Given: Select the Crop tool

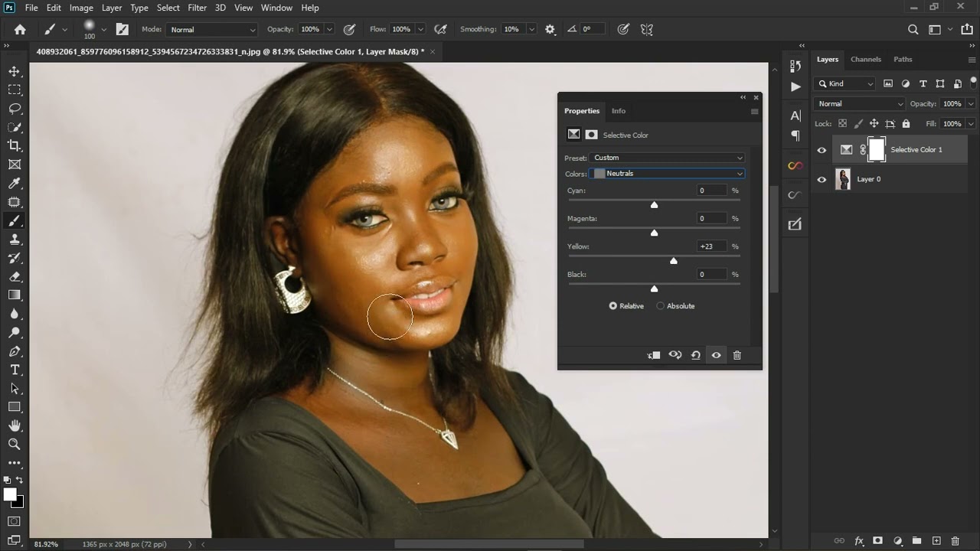Looking at the screenshot, I should click(x=15, y=145).
